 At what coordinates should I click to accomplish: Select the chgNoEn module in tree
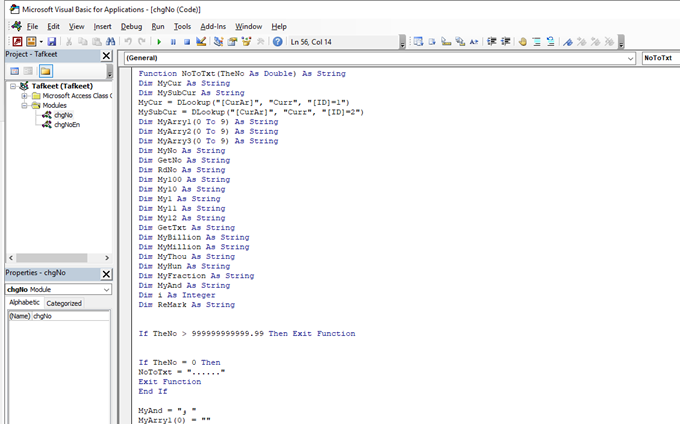coord(64,124)
